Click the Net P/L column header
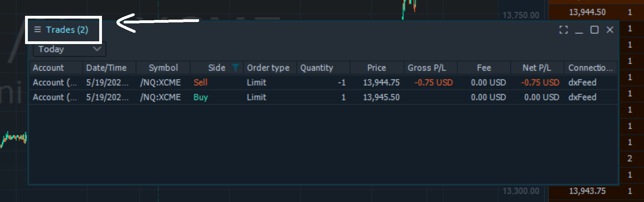 point(537,68)
